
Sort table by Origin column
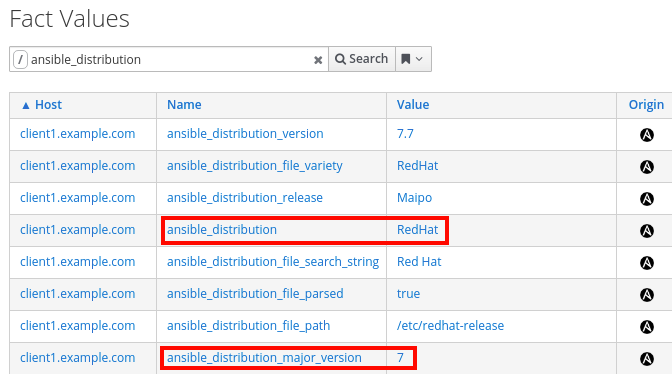click(646, 105)
